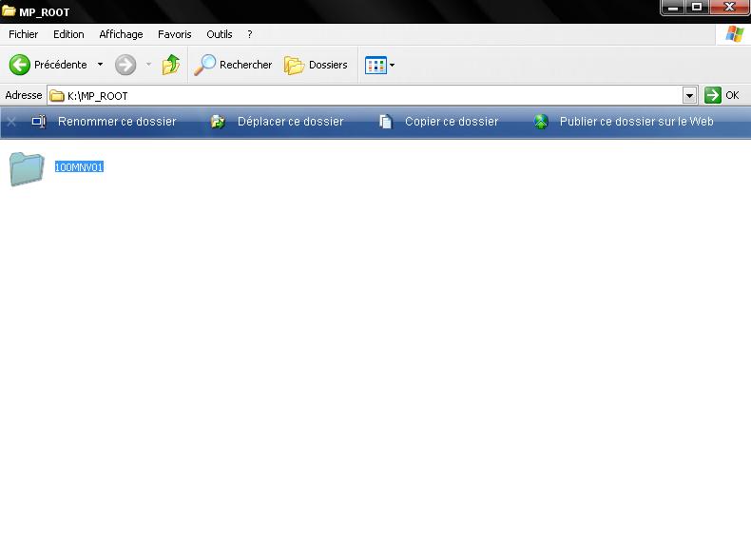Click the green OK go button
Screen dimensions: 751x560
[x=722, y=95]
